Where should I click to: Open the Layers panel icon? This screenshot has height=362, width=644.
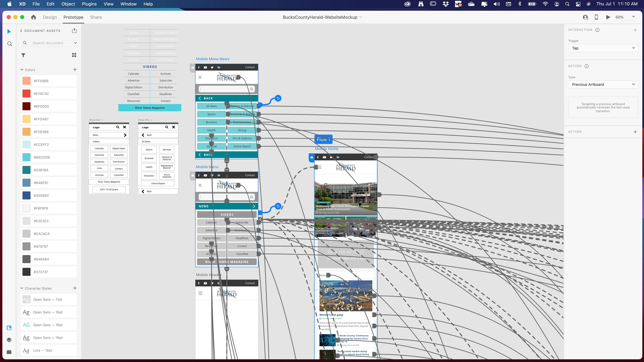pyautogui.click(x=9, y=340)
